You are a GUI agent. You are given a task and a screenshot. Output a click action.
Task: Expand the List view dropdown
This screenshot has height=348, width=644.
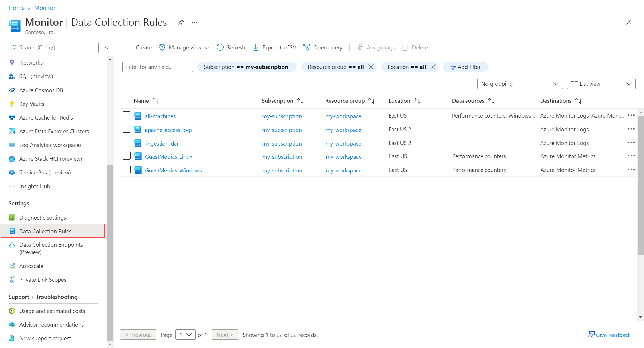click(601, 84)
